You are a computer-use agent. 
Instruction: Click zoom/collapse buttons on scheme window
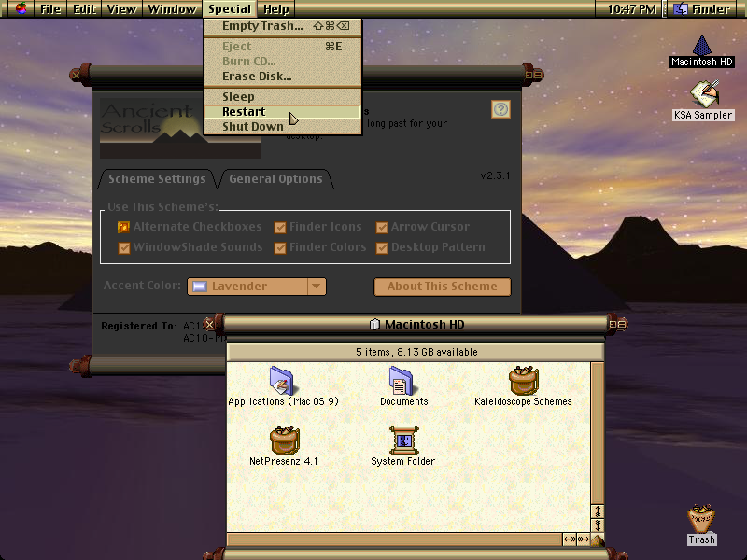[533, 75]
